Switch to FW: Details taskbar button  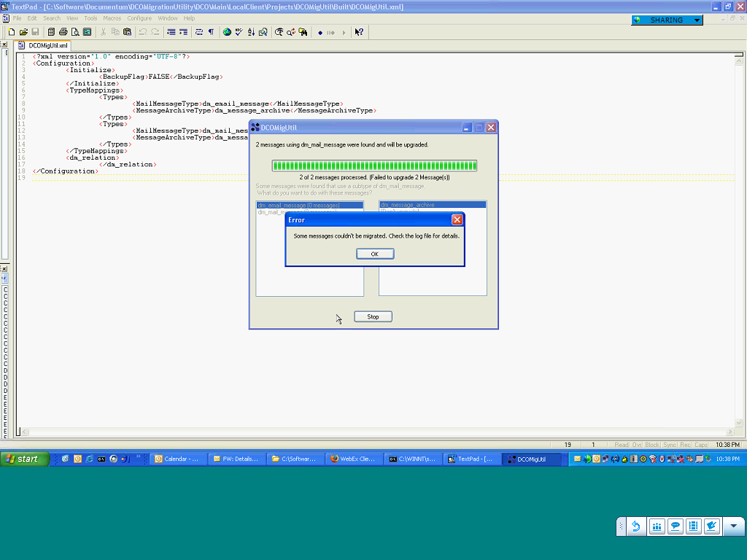[x=237, y=459]
